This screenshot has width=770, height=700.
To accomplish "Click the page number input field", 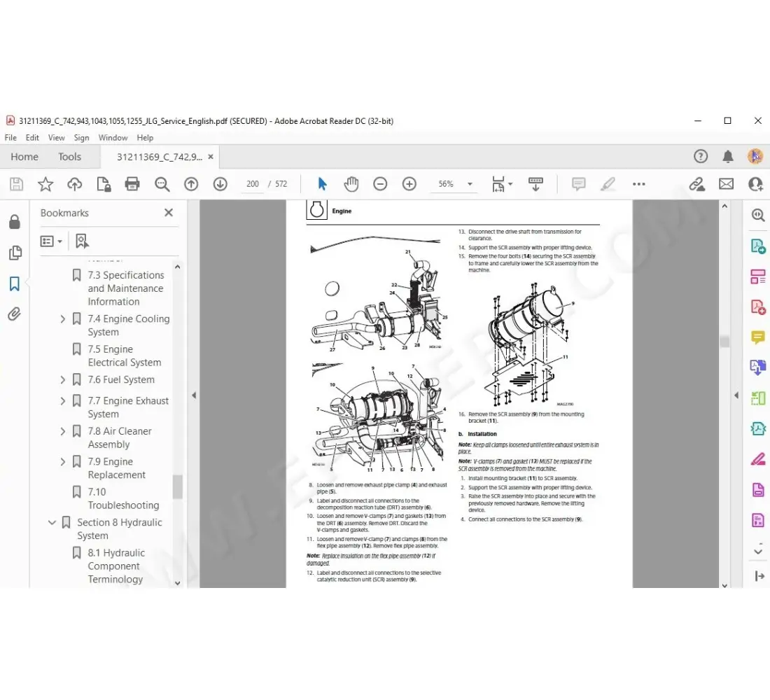I will tap(253, 184).
